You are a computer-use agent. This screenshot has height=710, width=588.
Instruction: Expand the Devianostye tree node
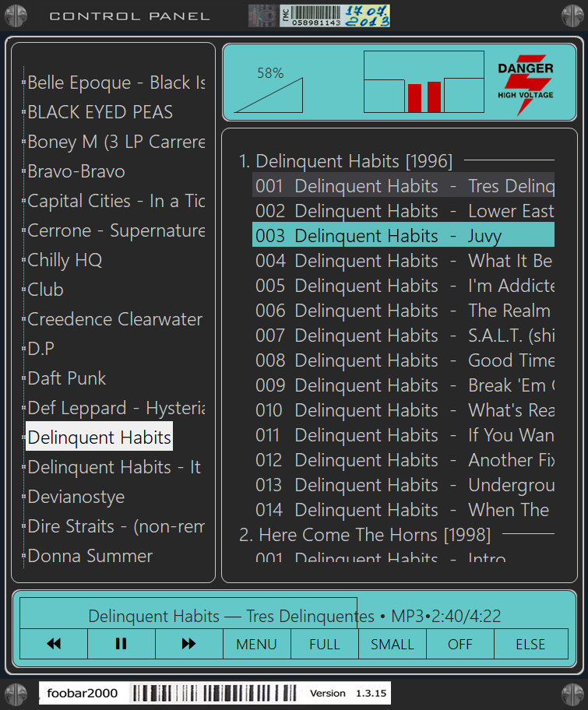pos(23,497)
